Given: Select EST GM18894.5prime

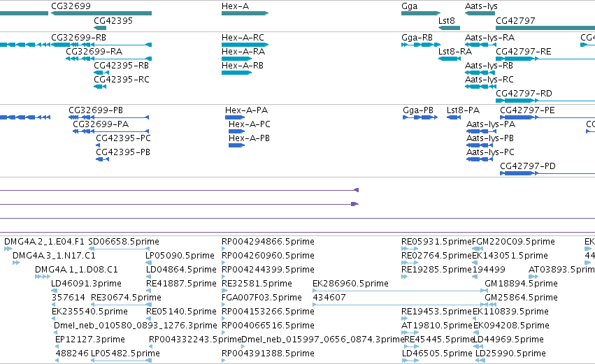Looking at the screenshot, I should [x=521, y=284].
